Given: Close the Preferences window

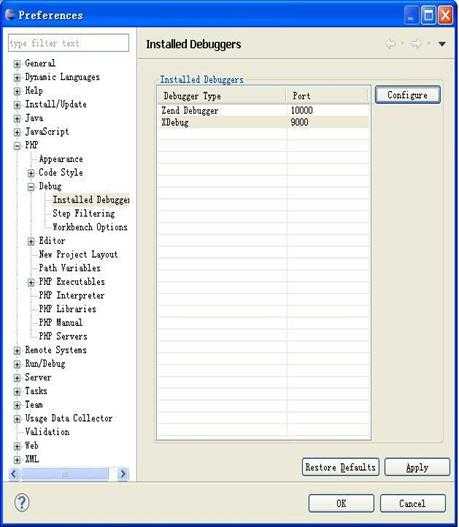Looking at the screenshot, I should coord(446,15).
